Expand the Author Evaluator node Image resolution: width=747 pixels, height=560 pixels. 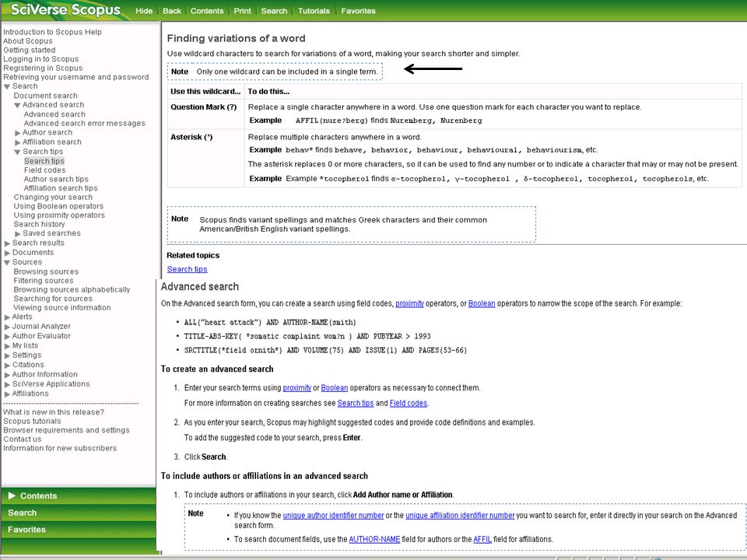(7, 336)
